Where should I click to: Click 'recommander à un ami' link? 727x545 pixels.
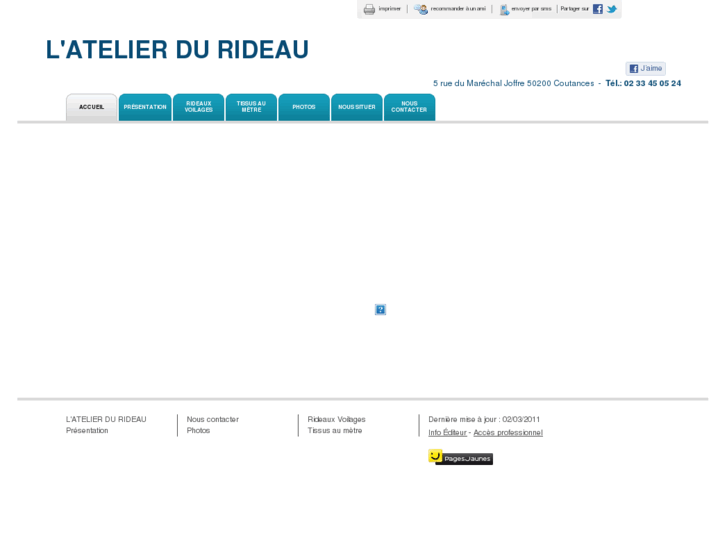[458, 9]
